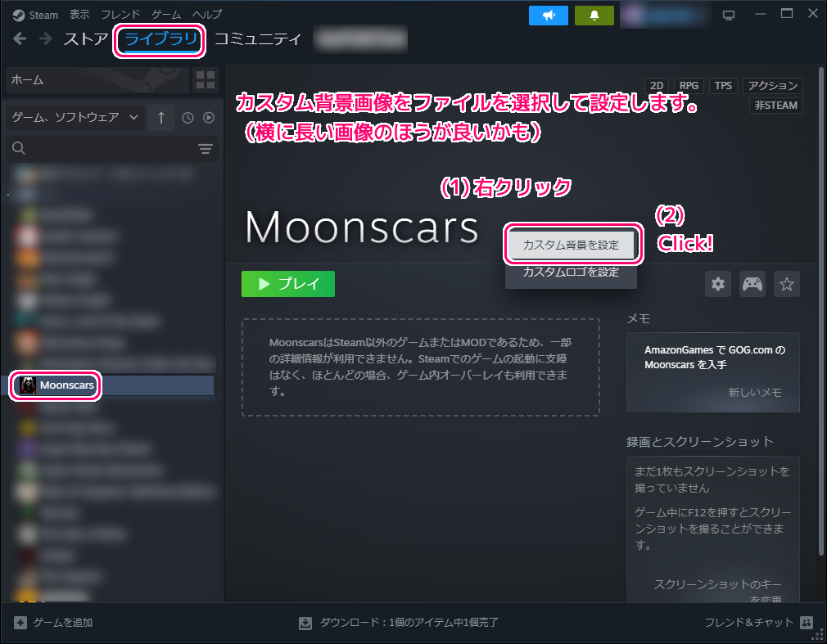The height and width of the screenshot is (644, 827).
Task: Click 録画とスクリーンショット heading
Action: pos(700,442)
